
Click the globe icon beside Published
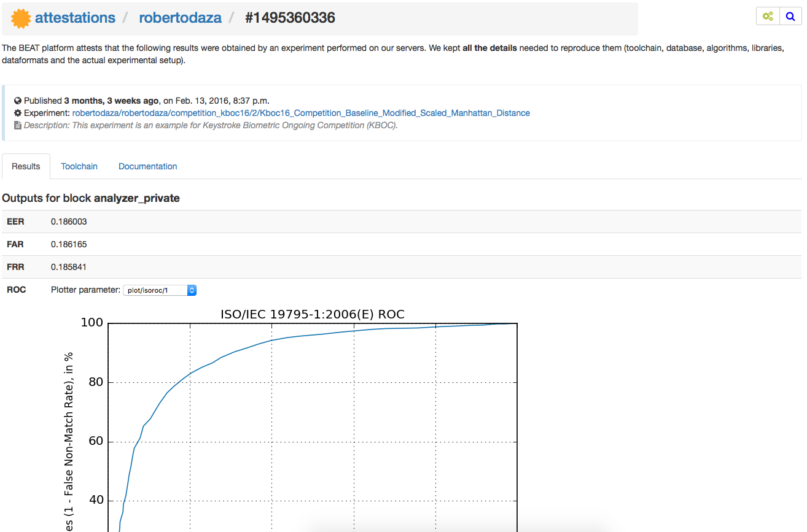pyautogui.click(x=18, y=101)
